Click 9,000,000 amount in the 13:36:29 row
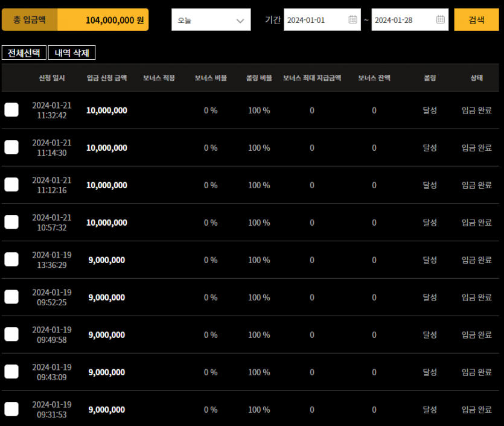504x426 pixels. [x=107, y=260]
